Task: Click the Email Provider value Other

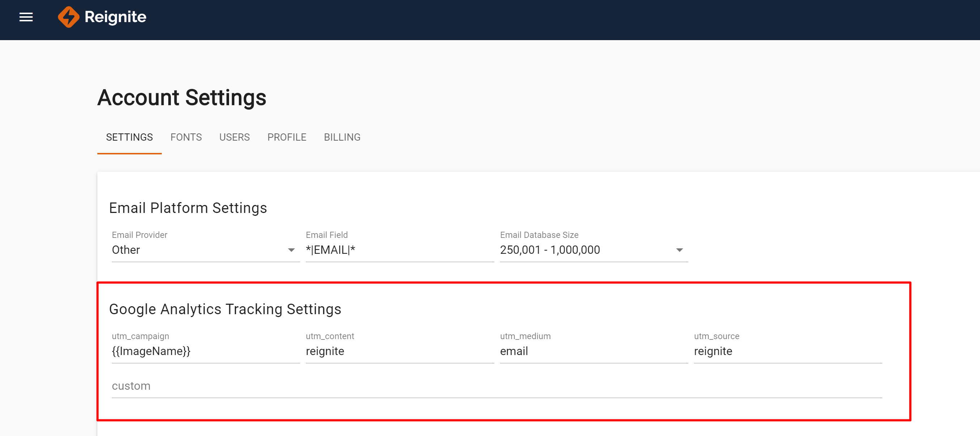Action: coord(126,250)
